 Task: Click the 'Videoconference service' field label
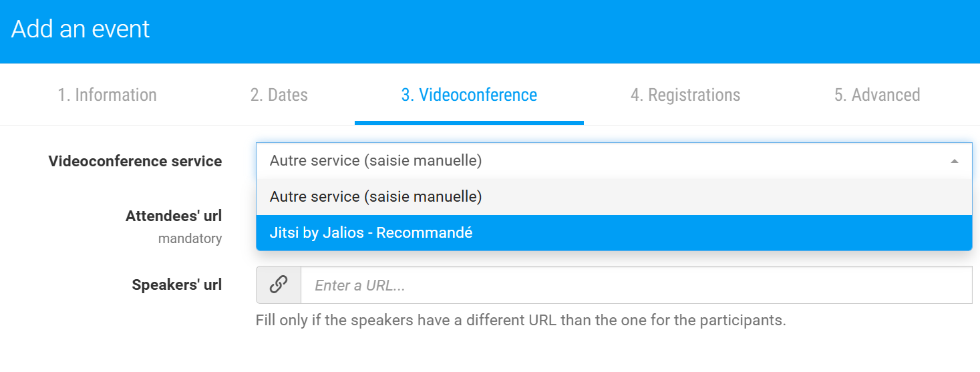135,161
